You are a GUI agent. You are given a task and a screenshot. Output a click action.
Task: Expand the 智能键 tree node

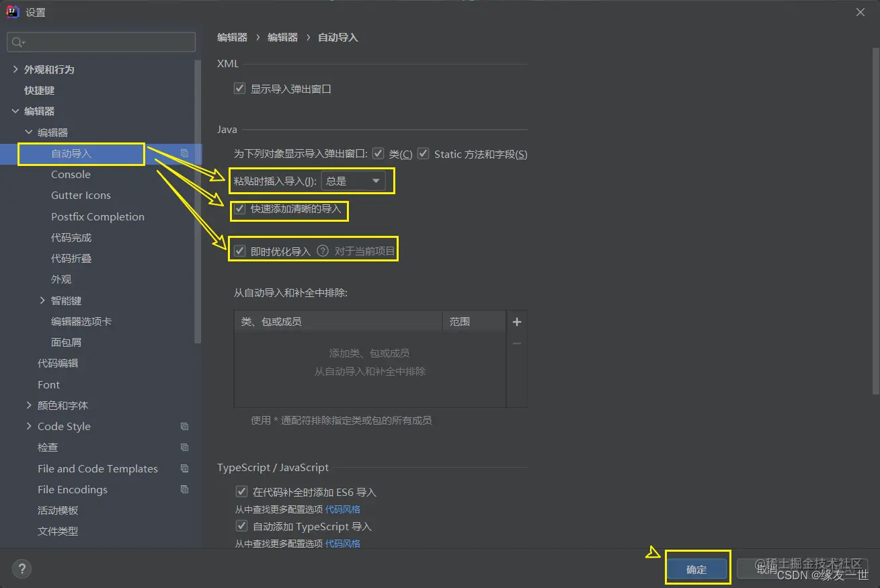pos(42,300)
